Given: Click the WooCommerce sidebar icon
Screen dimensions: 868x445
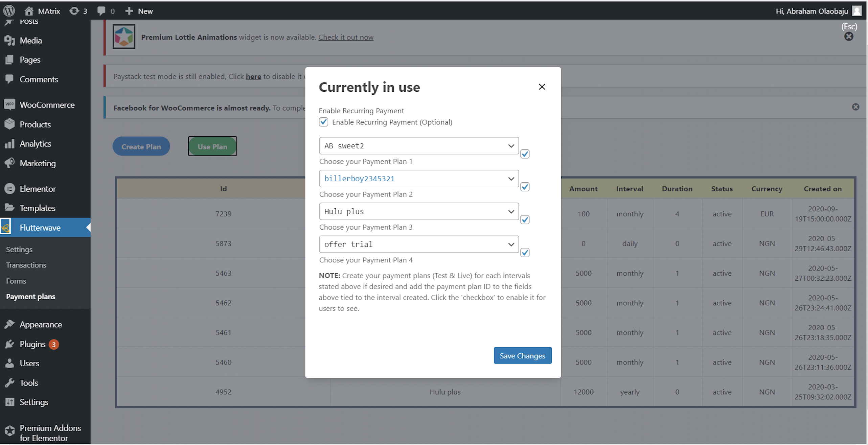Looking at the screenshot, I should (x=9, y=104).
